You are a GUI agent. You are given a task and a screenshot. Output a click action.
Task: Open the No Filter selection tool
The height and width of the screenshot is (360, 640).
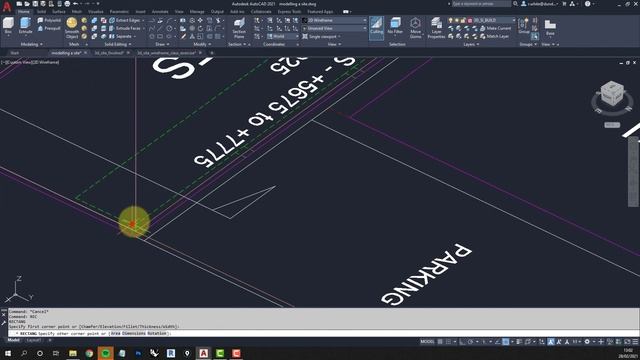point(395,27)
